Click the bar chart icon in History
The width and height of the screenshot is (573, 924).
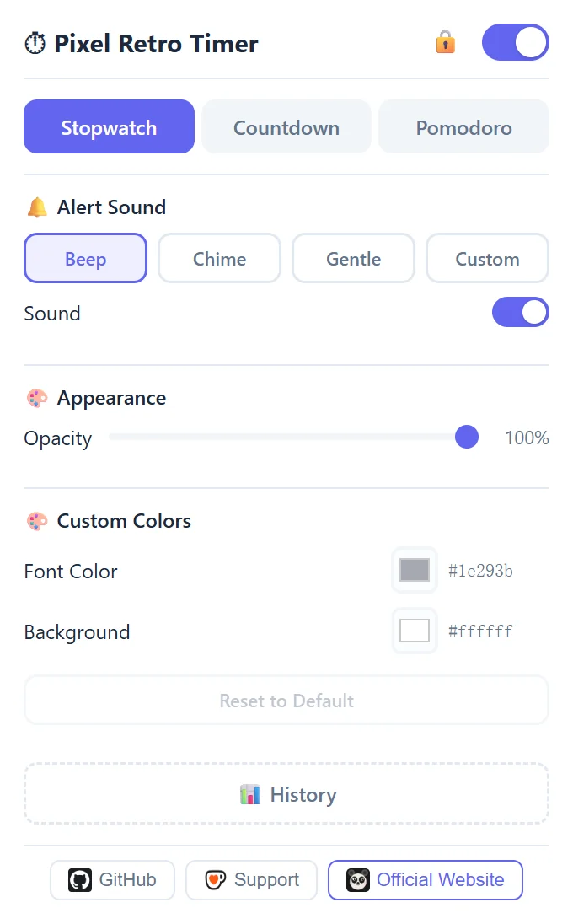249,794
